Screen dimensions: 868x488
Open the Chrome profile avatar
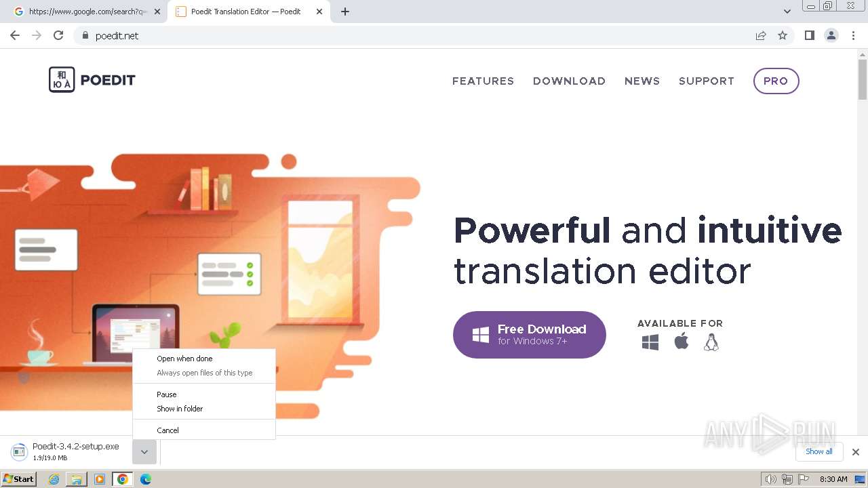[831, 35]
